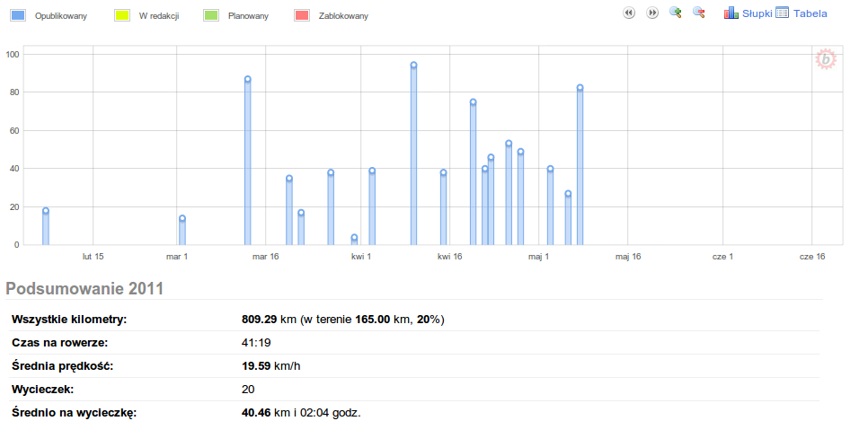Switch to the Tabela view

pos(810,13)
